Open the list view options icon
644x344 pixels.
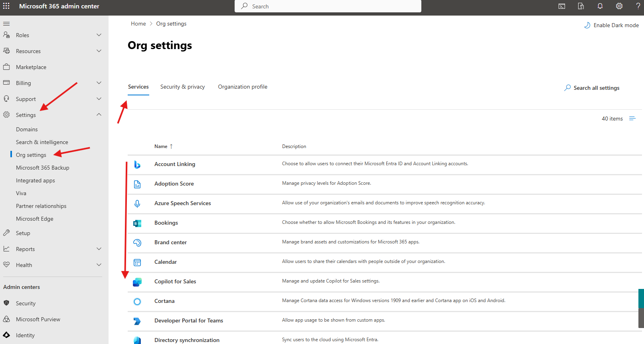click(632, 119)
